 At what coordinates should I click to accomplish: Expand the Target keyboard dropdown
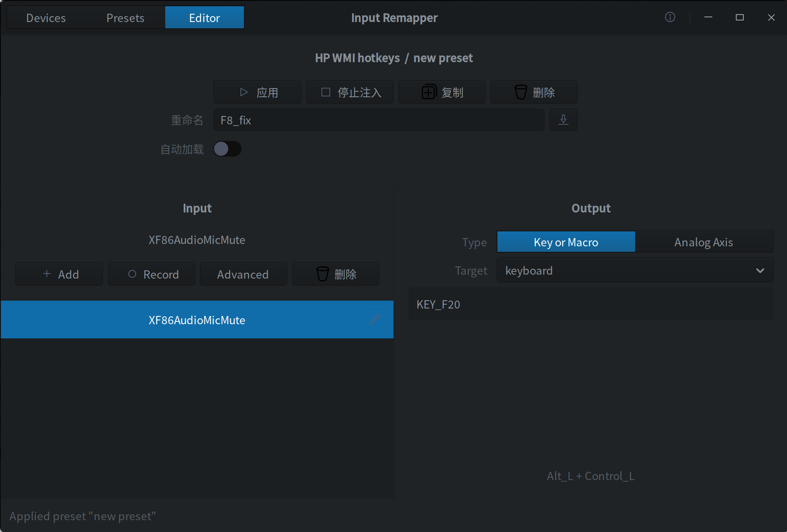[x=635, y=270]
